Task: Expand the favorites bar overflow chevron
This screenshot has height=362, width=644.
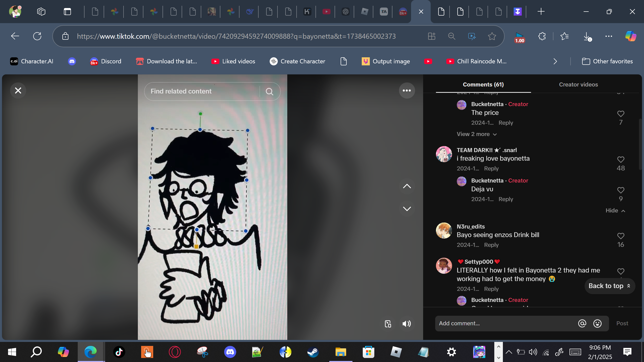Action: 555,61
